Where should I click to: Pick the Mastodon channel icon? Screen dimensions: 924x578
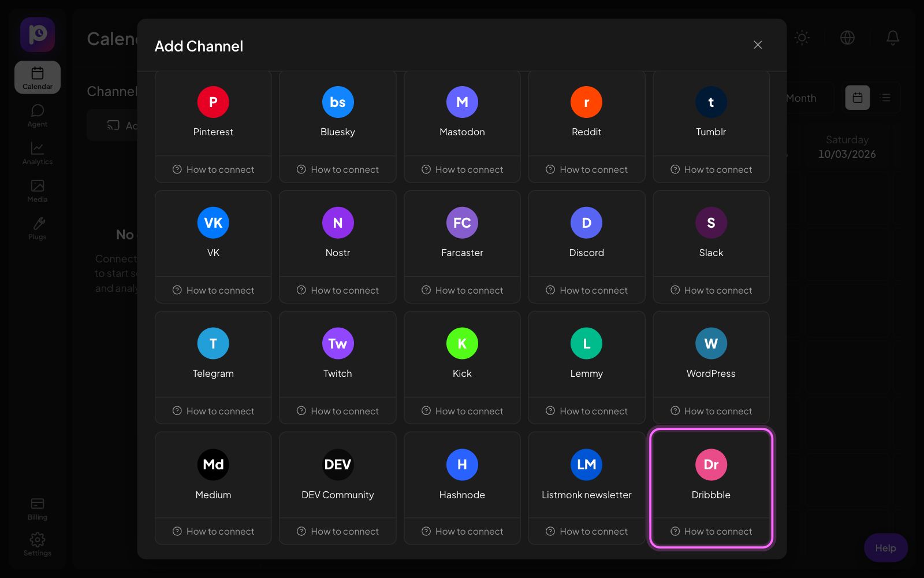(x=462, y=102)
